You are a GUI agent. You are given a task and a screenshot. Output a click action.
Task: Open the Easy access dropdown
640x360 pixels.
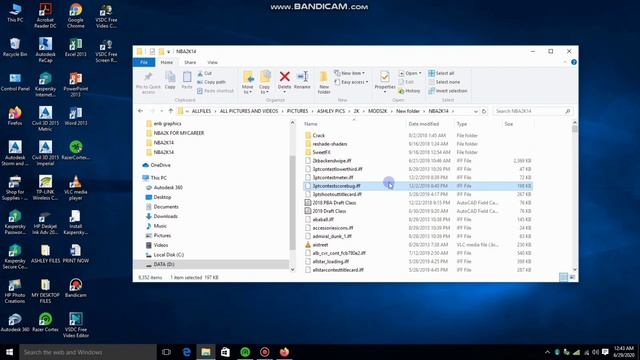click(351, 82)
